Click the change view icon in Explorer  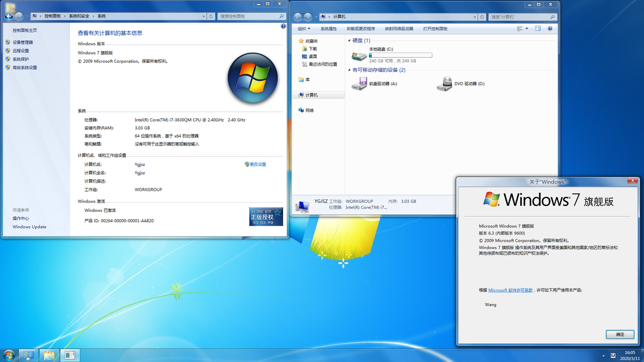(x=520, y=29)
